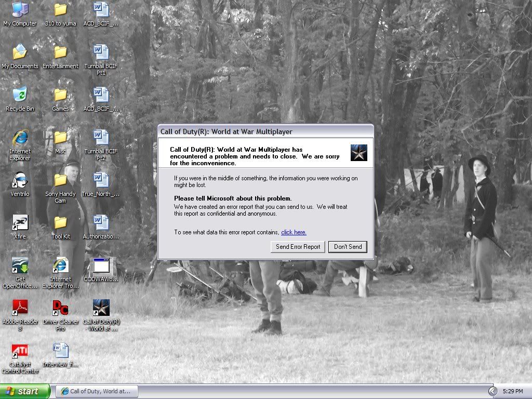Open the Windows start menu
The image size is (532, 399).
coord(24,391)
